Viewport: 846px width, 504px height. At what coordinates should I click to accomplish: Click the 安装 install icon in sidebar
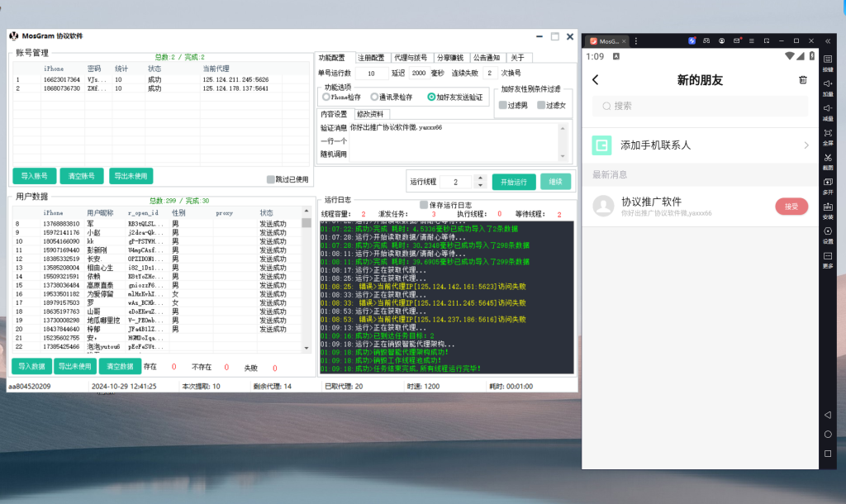(x=827, y=207)
